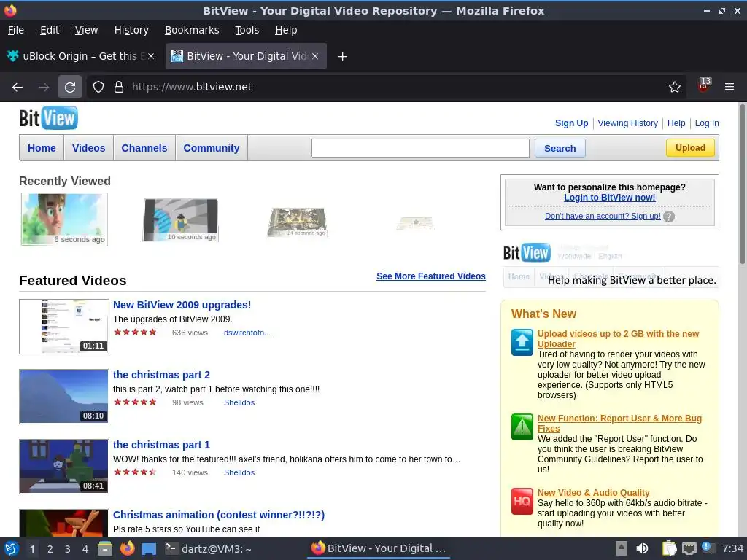Click the browser URL address bar
747x560 pixels.
(x=386, y=87)
